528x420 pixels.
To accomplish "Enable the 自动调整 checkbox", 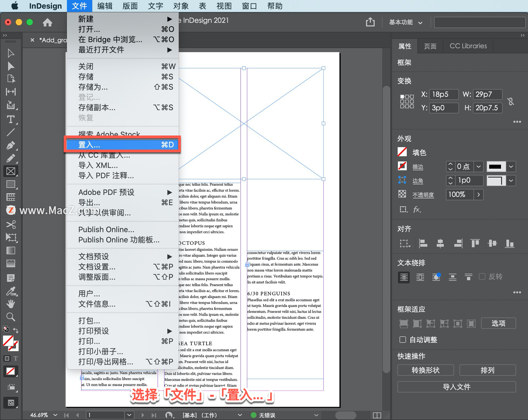I will coord(403,340).
